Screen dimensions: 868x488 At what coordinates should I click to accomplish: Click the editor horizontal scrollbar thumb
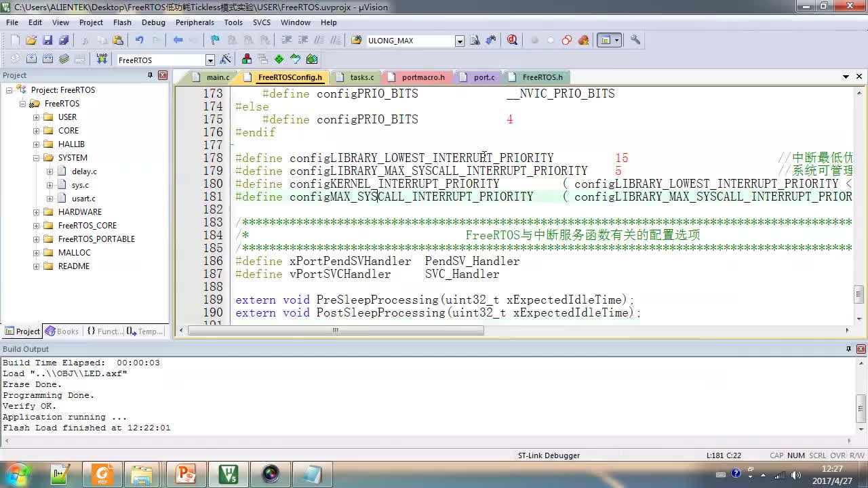tap(336, 330)
